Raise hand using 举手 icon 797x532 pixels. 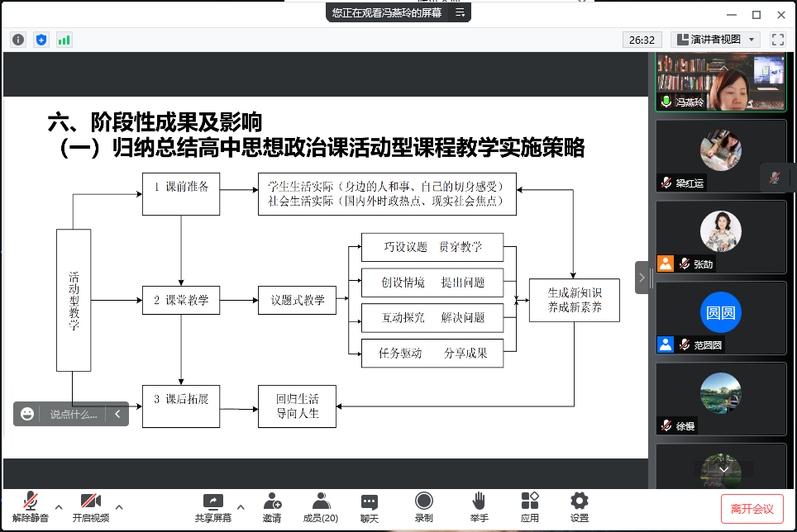pyautogui.click(x=479, y=507)
